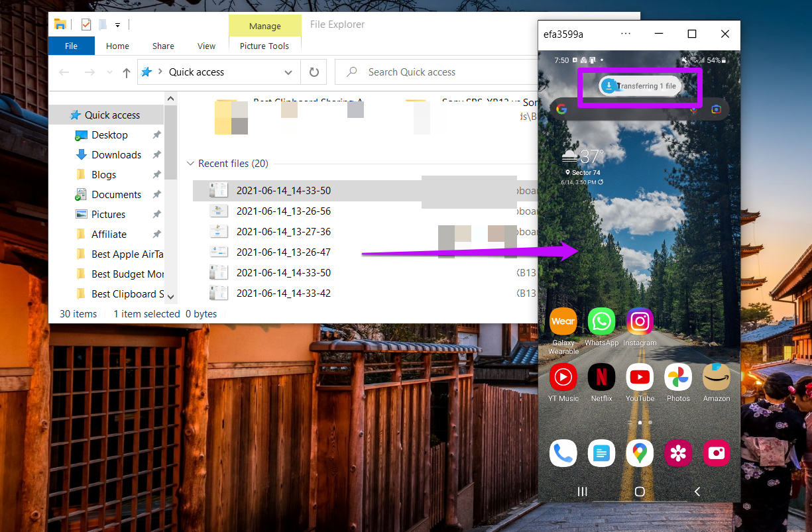Tap the Android recent apps button
Viewport: 812px width, 532px height.
pyautogui.click(x=583, y=492)
